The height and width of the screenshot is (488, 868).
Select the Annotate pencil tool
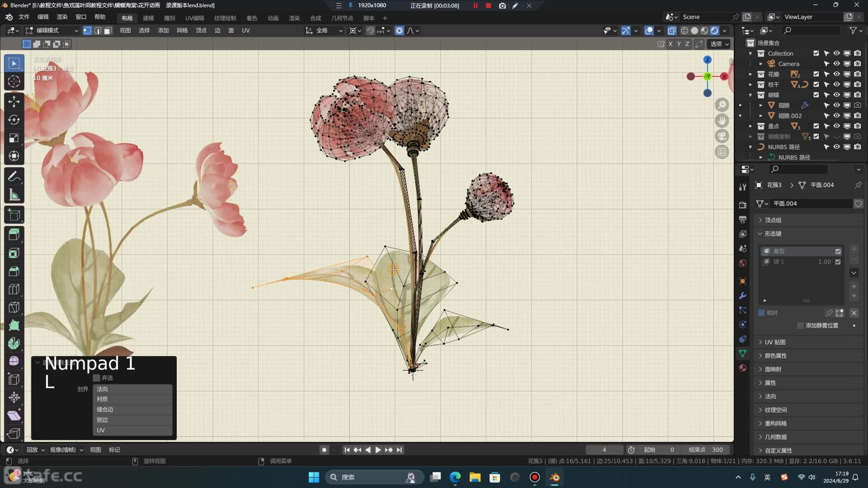coord(14,176)
